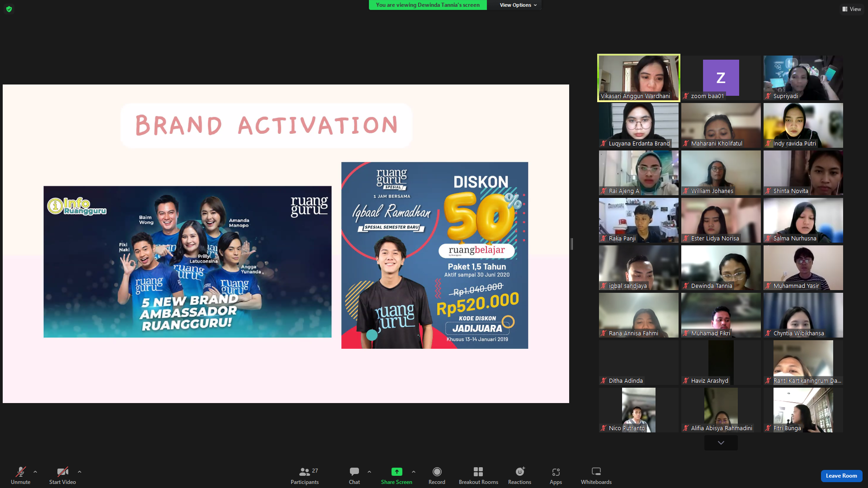Screen dimensions: 868x488
Task: Expand audio options arrow beside Unmute
Action: coord(35,472)
